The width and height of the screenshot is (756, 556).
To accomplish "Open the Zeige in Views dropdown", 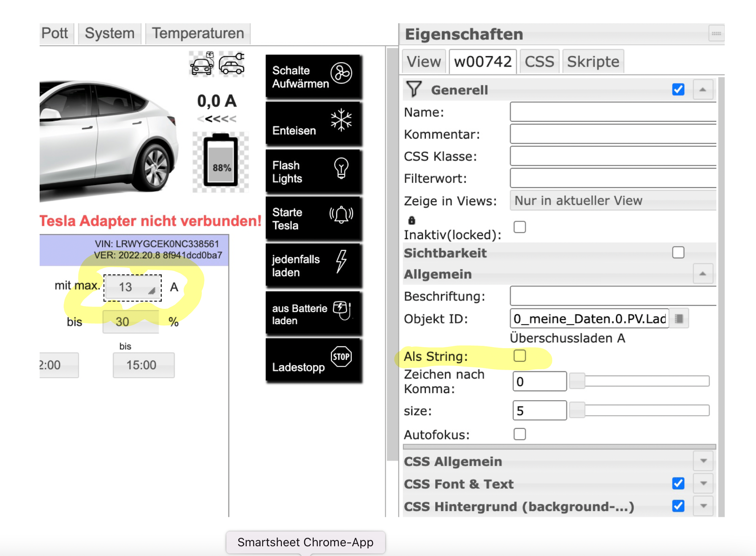I will pyautogui.click(x=613, y=200).
